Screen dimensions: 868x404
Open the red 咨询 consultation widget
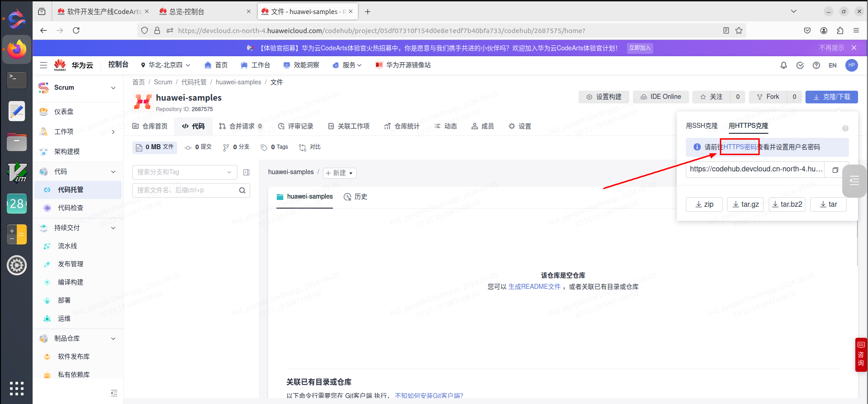click(861, 355)
